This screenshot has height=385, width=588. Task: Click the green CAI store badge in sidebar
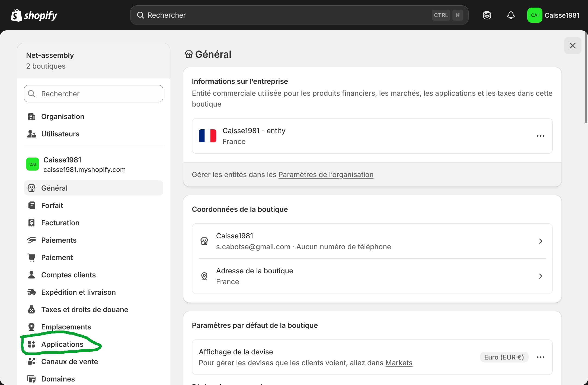coord(33,164)
